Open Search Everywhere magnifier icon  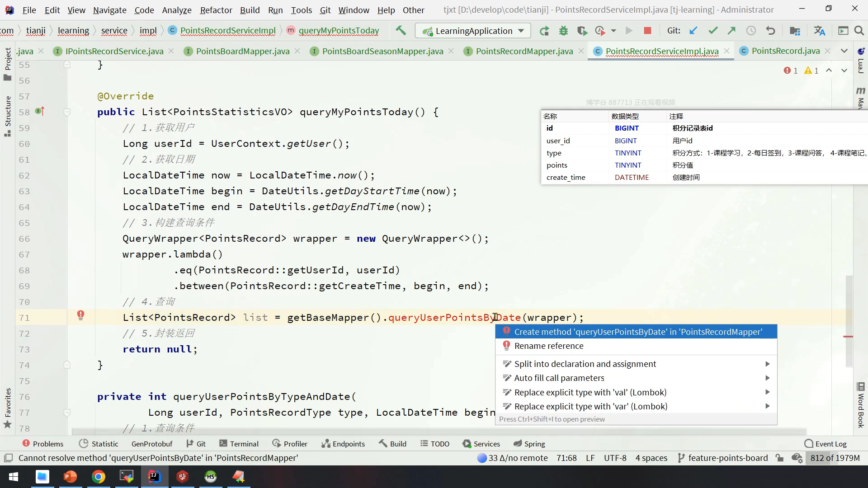point(859,31)
